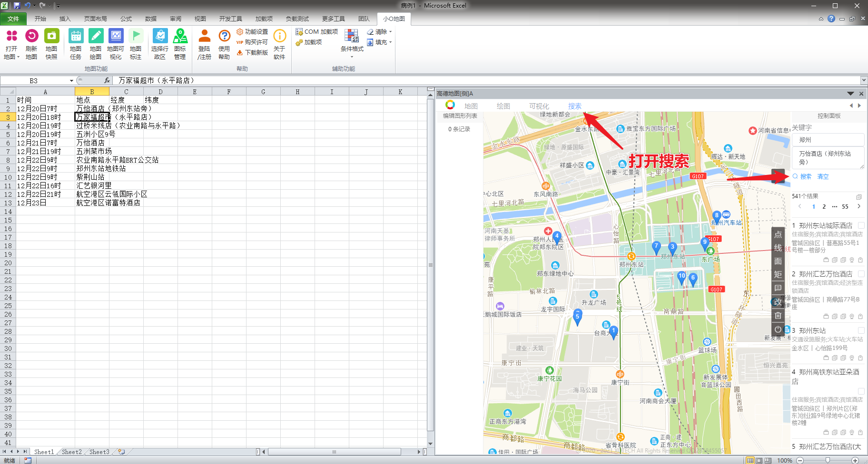Expand the 填充 fill dropdown
Image resolution: width=868 pixels, height=464 pixels.
pos(390,42)
